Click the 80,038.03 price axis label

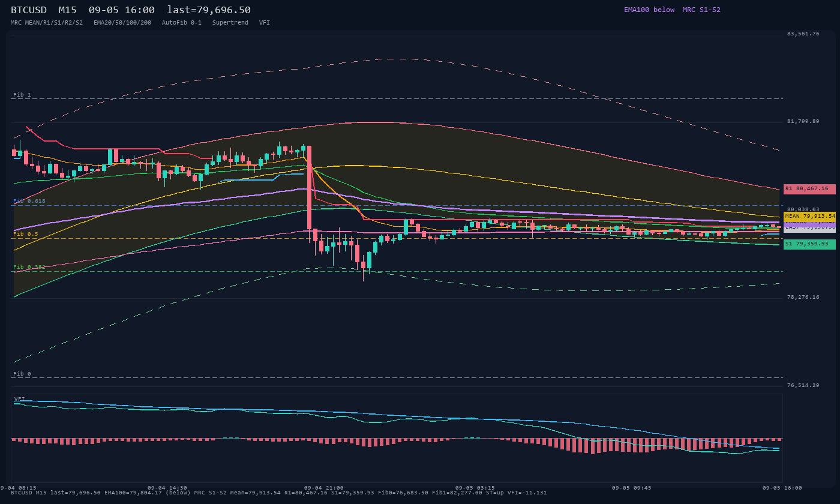803,209
